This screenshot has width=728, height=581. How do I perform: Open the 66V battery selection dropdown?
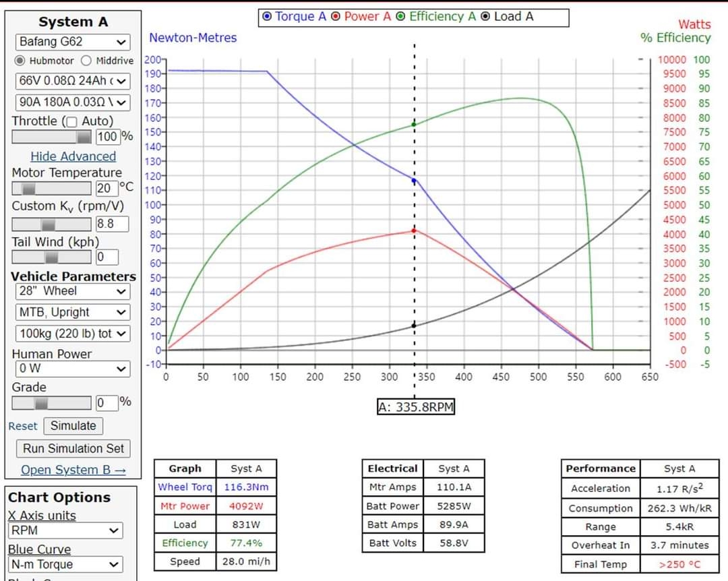72,81
